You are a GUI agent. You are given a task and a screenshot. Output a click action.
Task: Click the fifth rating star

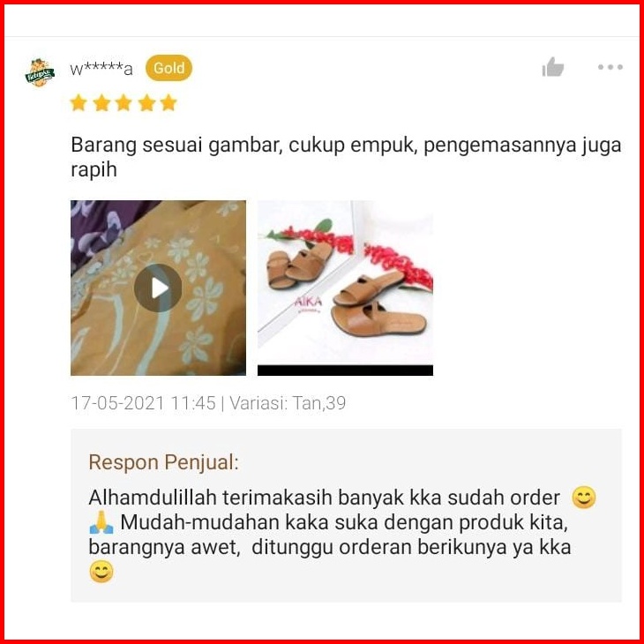click(x=168, y=102)
